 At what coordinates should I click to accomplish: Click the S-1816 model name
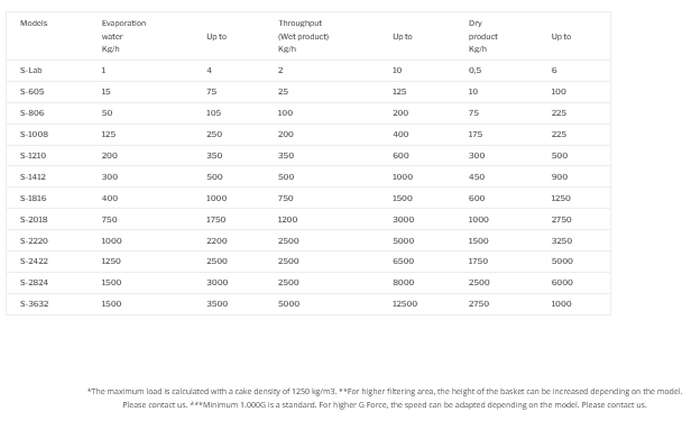point(34,198)
